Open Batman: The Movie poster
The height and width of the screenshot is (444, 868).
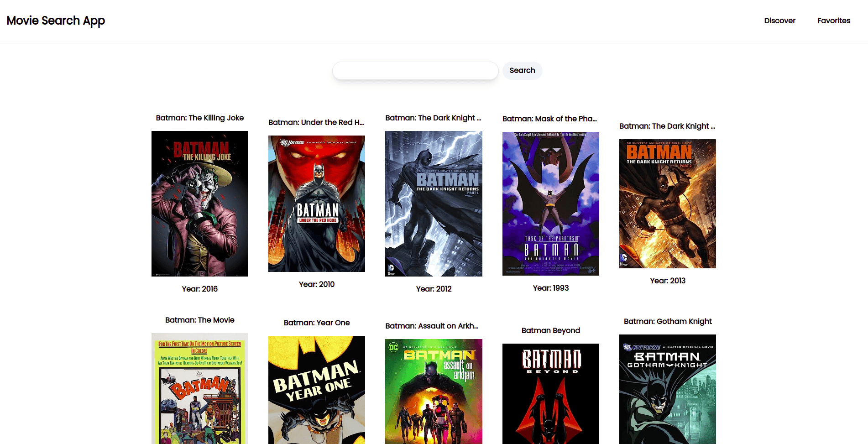(x=200, y=388)
